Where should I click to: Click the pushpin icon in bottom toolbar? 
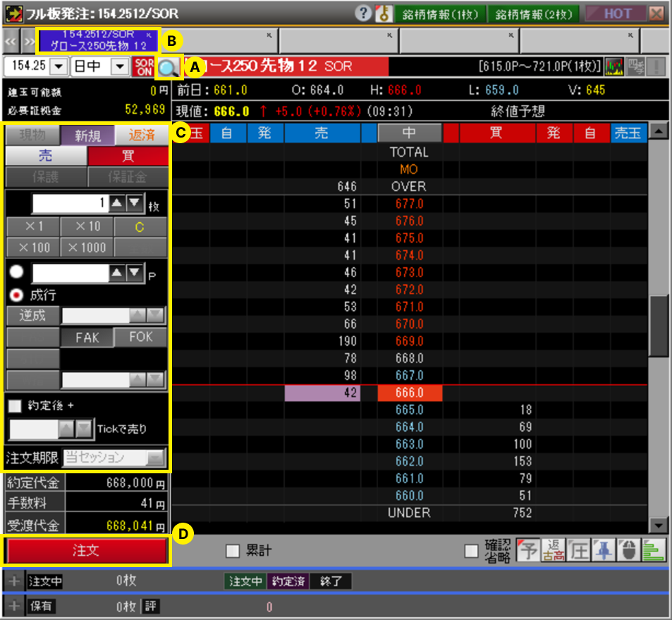[603, 550]
